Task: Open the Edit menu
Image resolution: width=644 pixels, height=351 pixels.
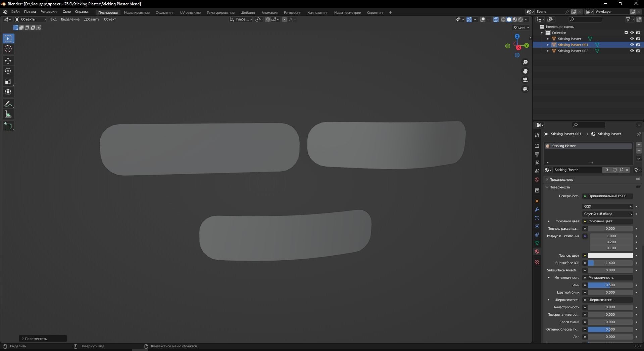Action: coord(30,12)
